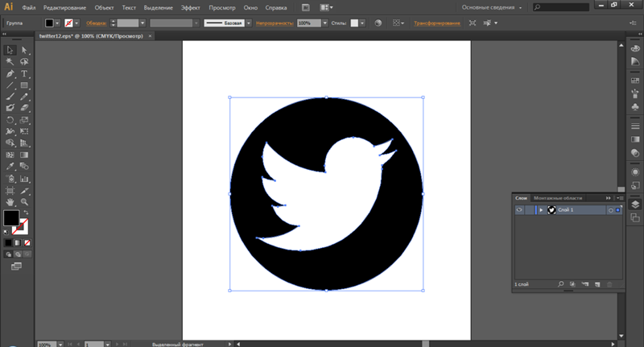644x347 pixels.
Task: Select the Direct Selection (white arrow) tool
Action: pyautogui.click(x=24, y=50)
